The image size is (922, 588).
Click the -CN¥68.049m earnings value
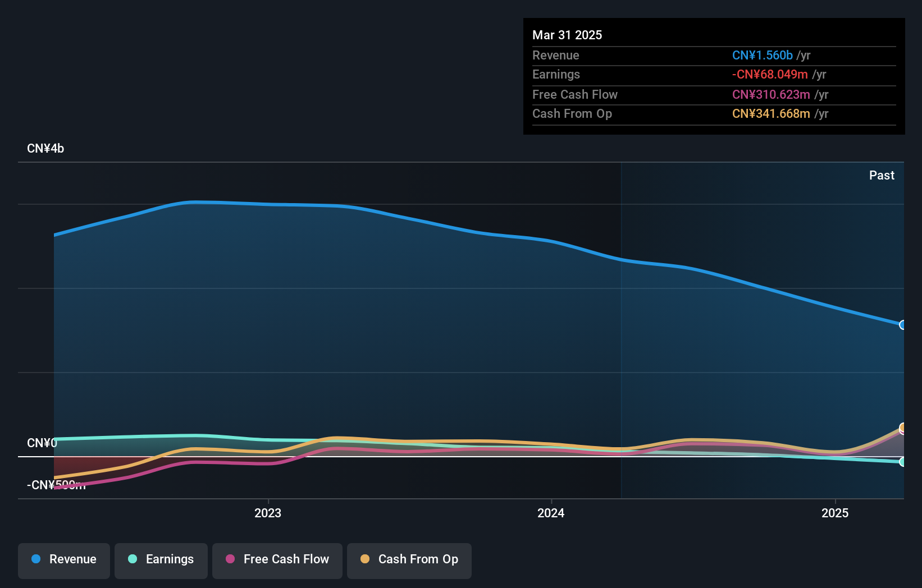click(770, 74)
